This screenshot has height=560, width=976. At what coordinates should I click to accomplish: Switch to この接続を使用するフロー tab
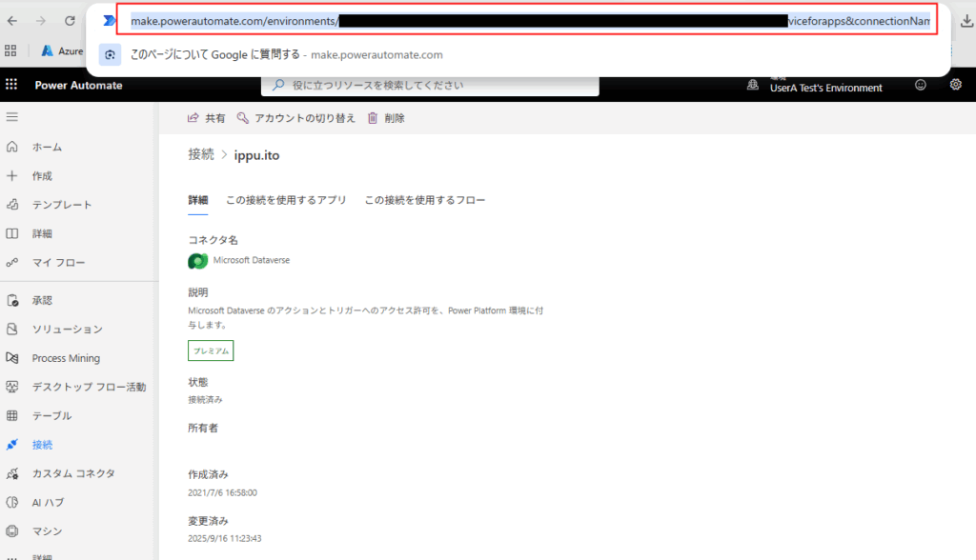click(425, 200)
